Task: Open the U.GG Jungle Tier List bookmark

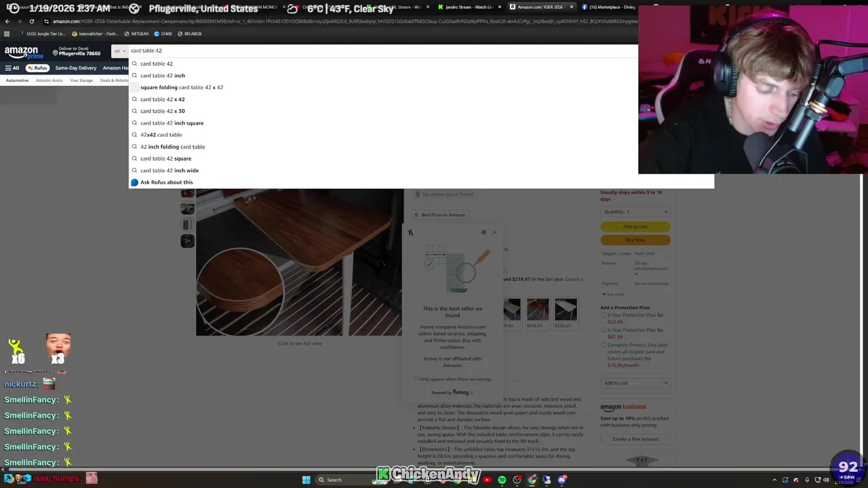Action: click(43, 33)
